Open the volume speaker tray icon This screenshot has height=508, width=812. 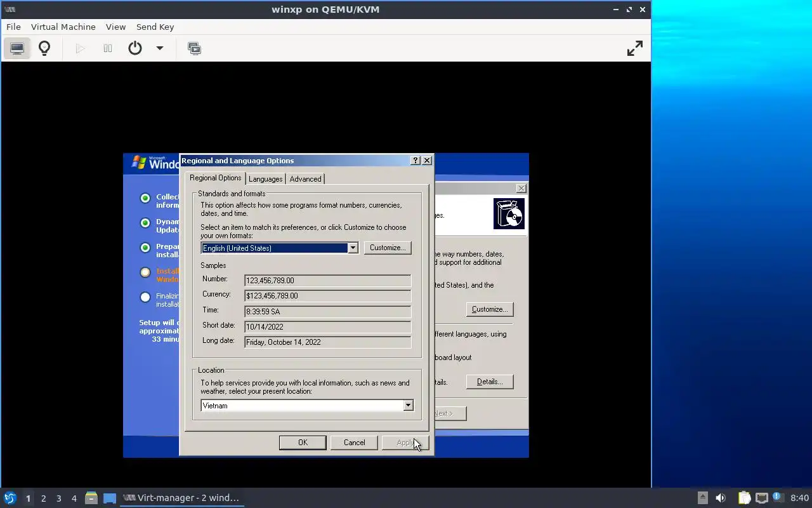721,498
